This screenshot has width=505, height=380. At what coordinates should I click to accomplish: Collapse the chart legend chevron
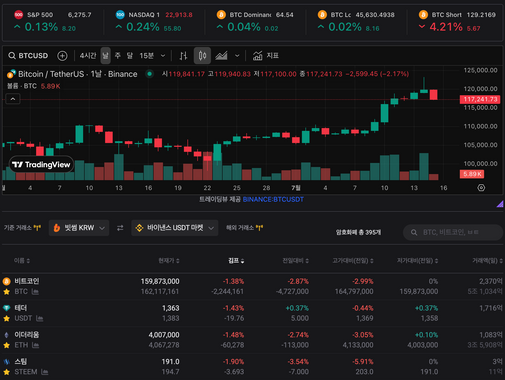pos(13,99)
